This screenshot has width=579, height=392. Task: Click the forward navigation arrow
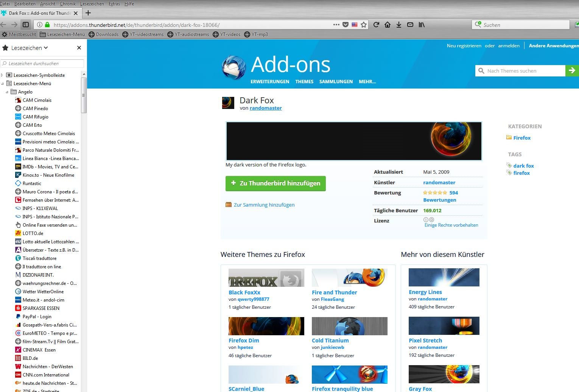(x=14, y=25)
